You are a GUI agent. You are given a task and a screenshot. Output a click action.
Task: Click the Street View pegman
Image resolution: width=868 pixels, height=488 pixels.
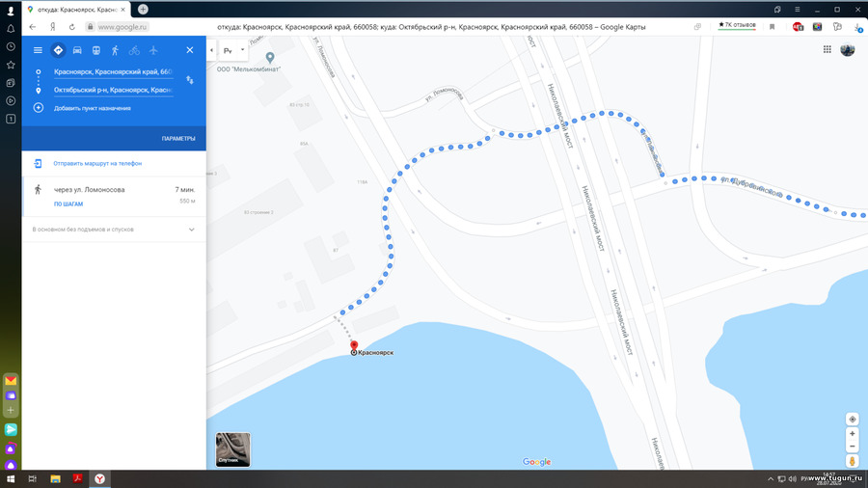pos(853,461)
